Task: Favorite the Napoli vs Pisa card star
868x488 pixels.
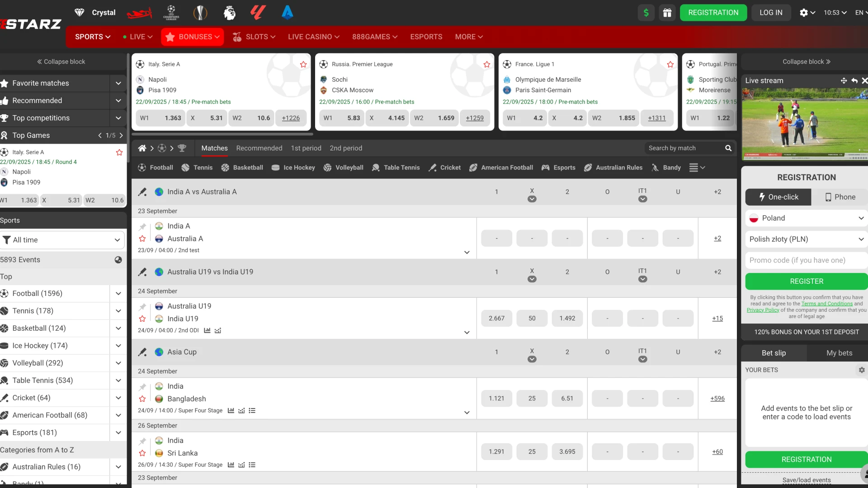Action: (x=303, y=64)
